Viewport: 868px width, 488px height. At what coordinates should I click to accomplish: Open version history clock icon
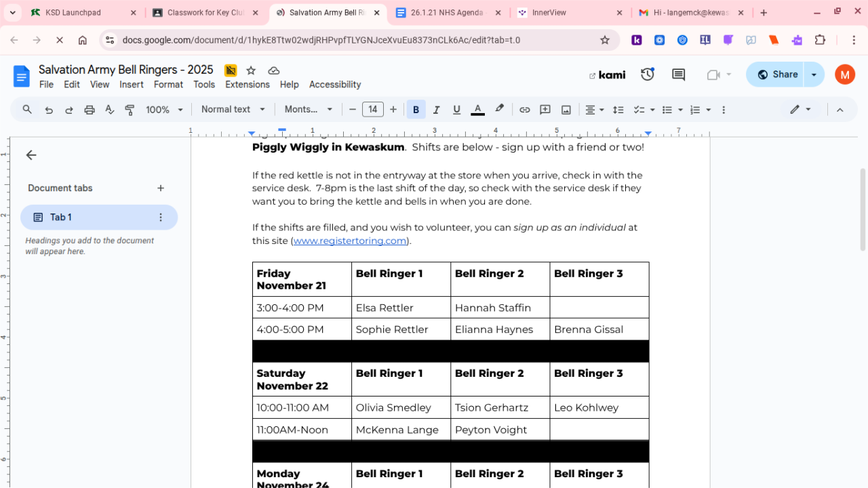(648, 75)
